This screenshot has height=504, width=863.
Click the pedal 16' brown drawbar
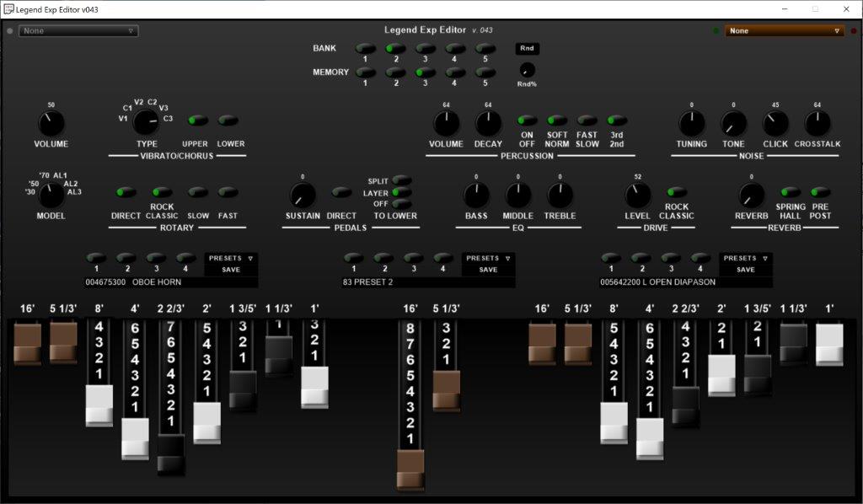[x=410, y=470]
